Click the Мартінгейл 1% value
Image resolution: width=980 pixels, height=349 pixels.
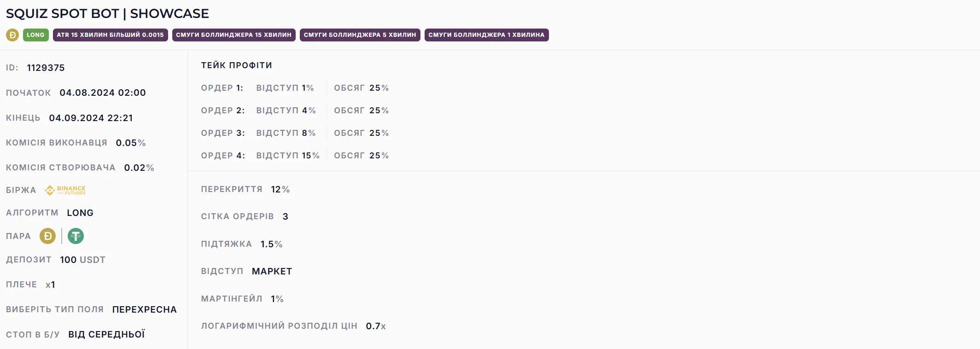pos(277,299)
